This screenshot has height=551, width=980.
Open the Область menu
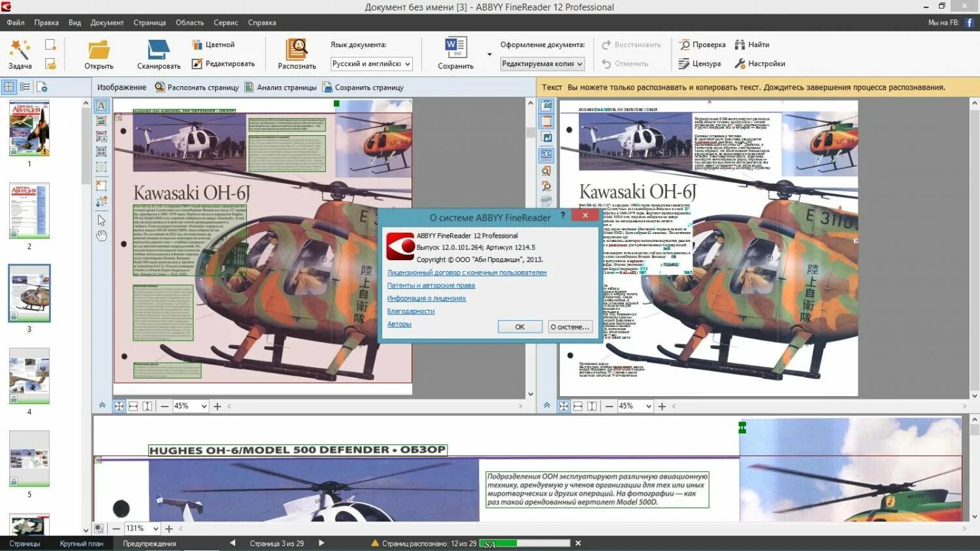(189, 22)
